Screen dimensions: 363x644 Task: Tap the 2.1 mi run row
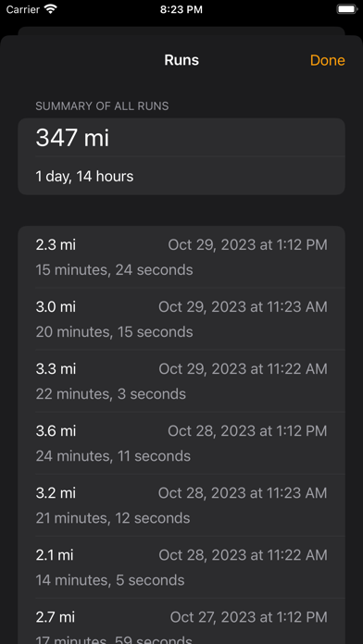pos(181,567)
